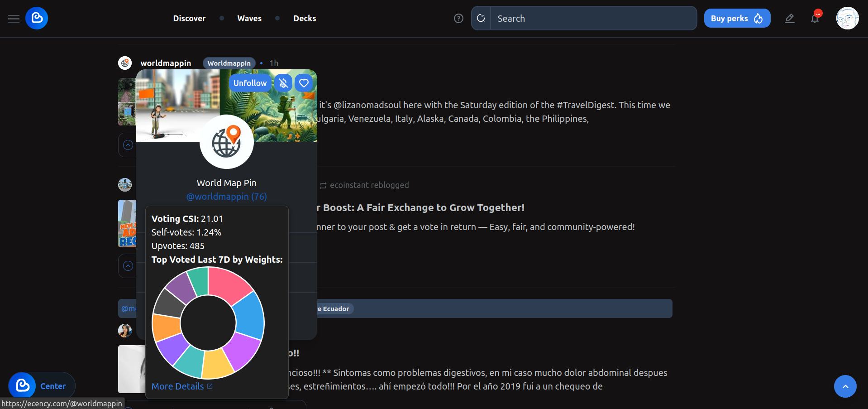868x409 pixels.
Task: Open the @worldmappin (76) profile link
Action: tap(227, 197)
